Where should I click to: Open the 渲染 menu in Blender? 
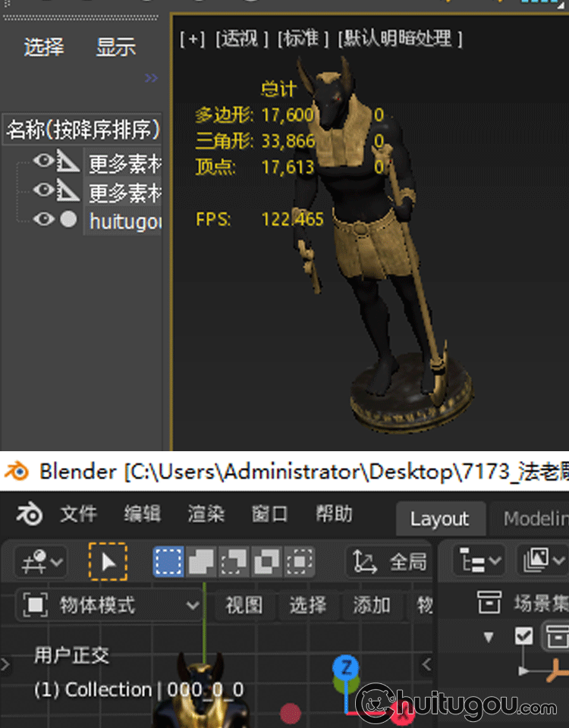point(206,514)
